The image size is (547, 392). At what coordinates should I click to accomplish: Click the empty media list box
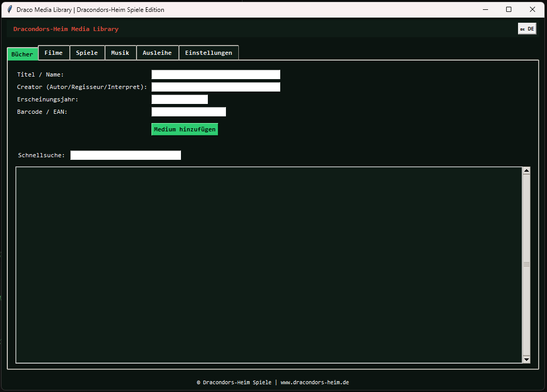tap(269, 265)
